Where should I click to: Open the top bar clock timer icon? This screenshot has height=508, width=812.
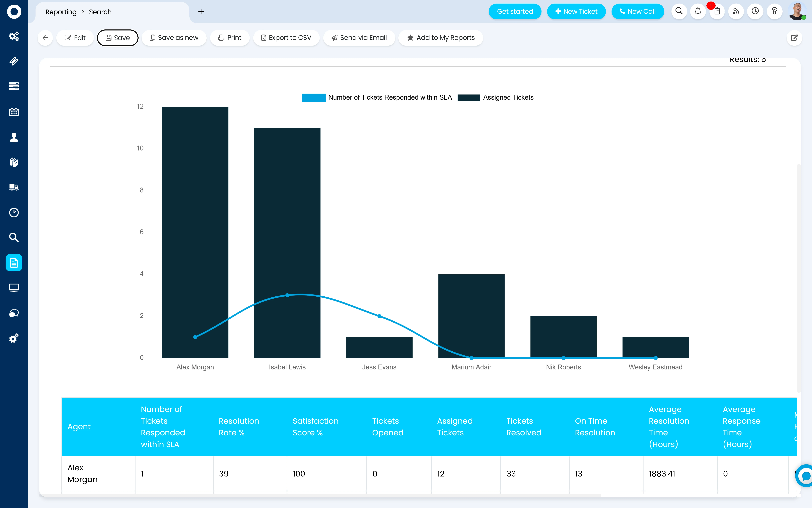(x=755, y=11)
